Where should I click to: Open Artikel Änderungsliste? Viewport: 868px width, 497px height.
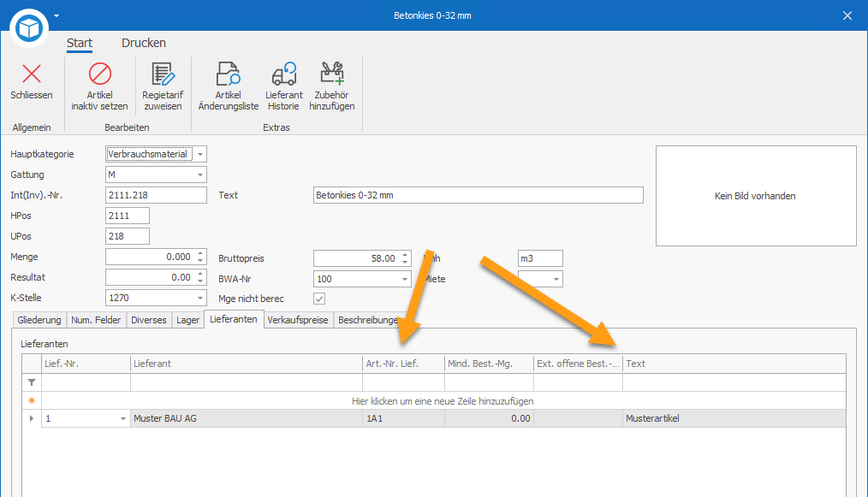pyautogui.click(x=228, y=86)
